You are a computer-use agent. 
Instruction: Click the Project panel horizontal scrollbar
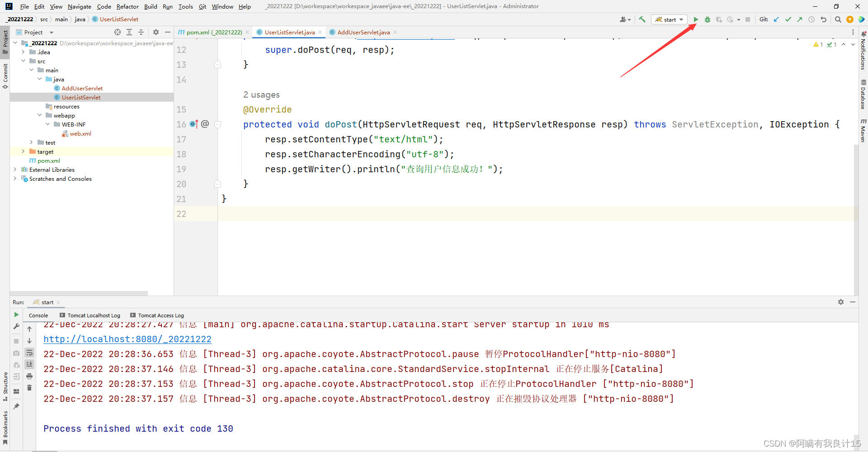pyautogui.click(x=79, y=293)
